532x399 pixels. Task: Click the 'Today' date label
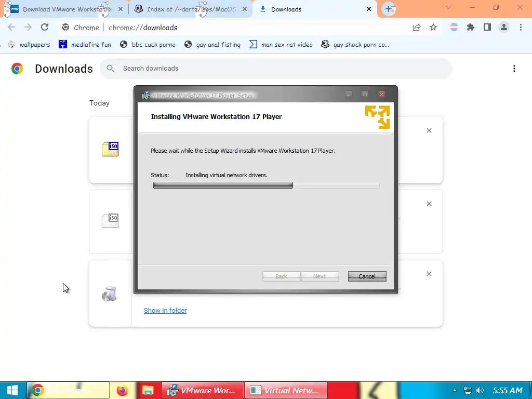point(99,103)
